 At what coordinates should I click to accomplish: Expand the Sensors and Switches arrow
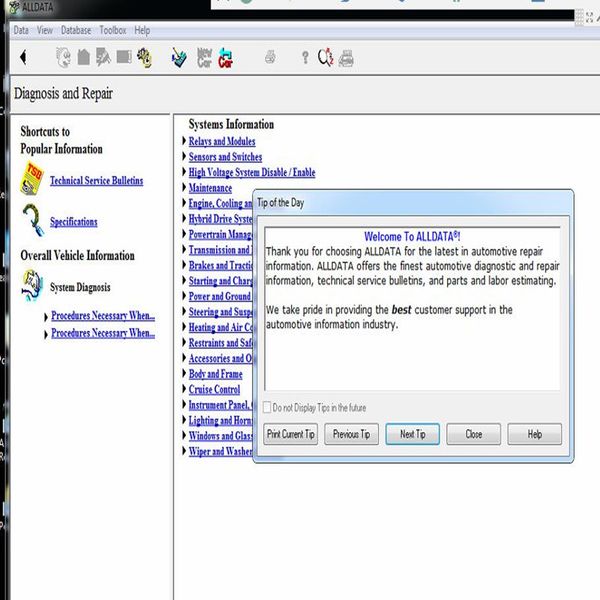pos(184,156)
